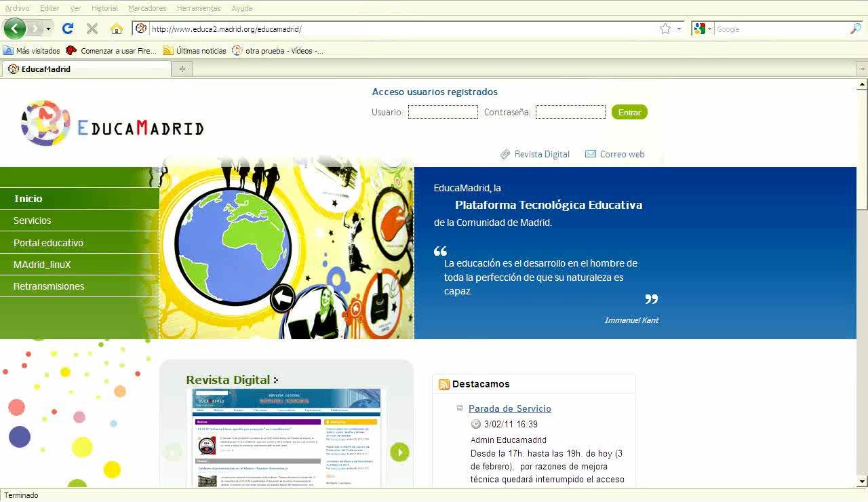Screen dimensions: 868x502
Task: Reload the current page
Action: (x=67, y=28)
